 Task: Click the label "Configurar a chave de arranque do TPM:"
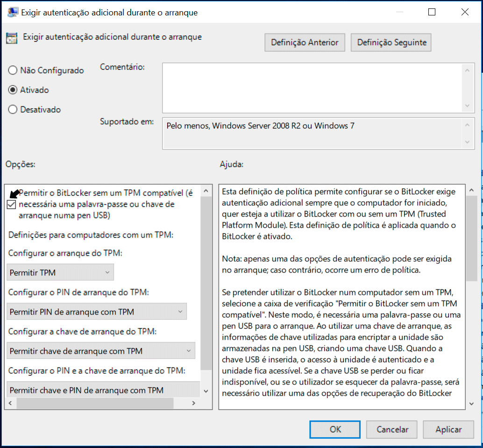pos(83,331)
